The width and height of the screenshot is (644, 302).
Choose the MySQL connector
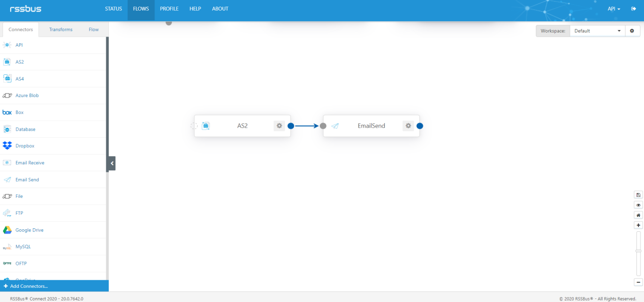pyautogui.click(x=53, y=247)
